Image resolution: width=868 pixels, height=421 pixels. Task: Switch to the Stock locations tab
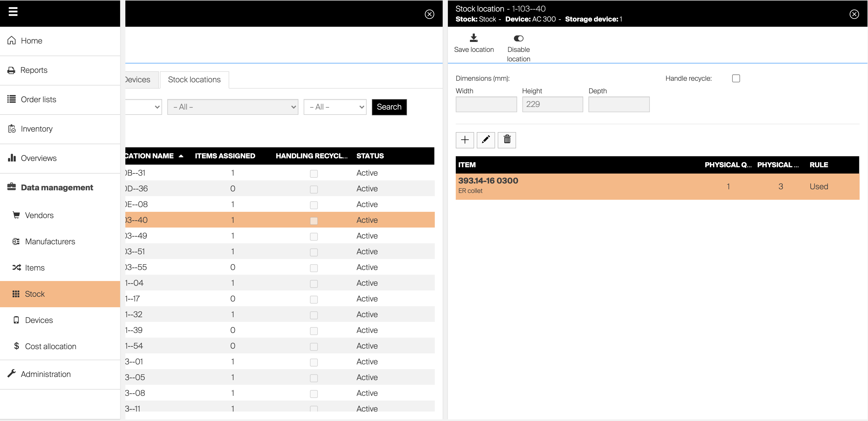[x=194, y=80]
